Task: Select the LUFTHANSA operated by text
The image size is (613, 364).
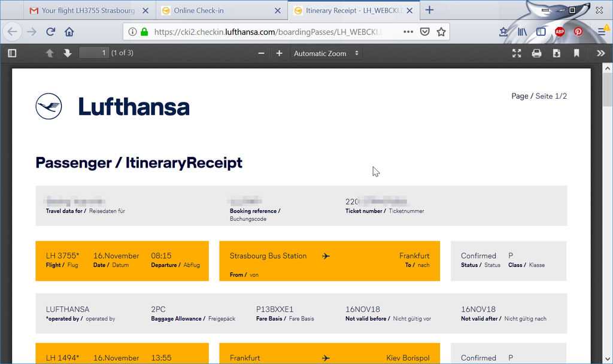Action: tap(68, 310)
